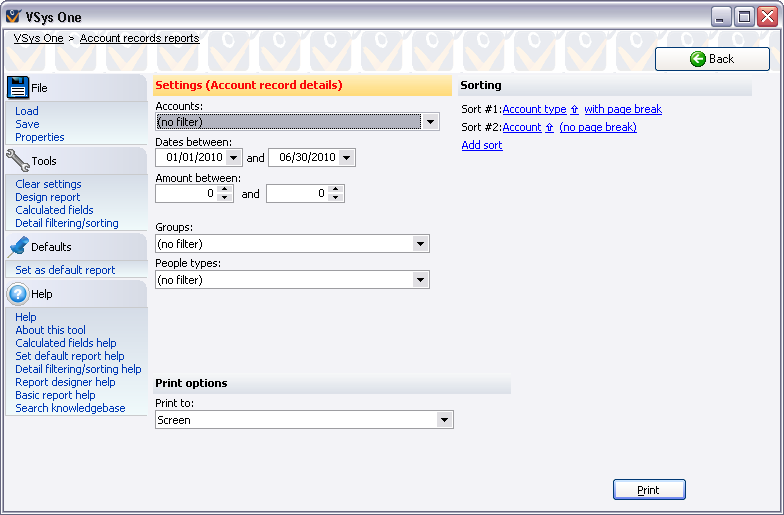The height and width of the screenshot is (515, 784).
Task: Click the question mark Help icon
Action: (x=18, y=294)
